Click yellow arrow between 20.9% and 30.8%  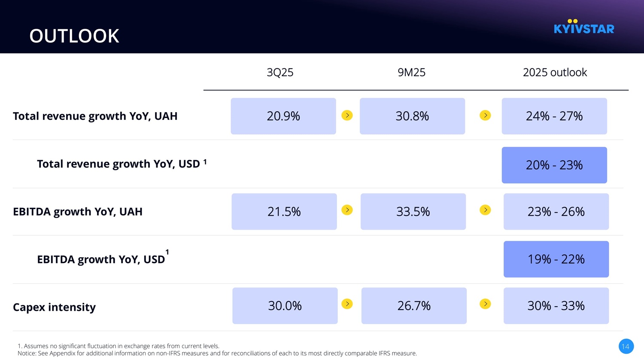pos(347,116)
